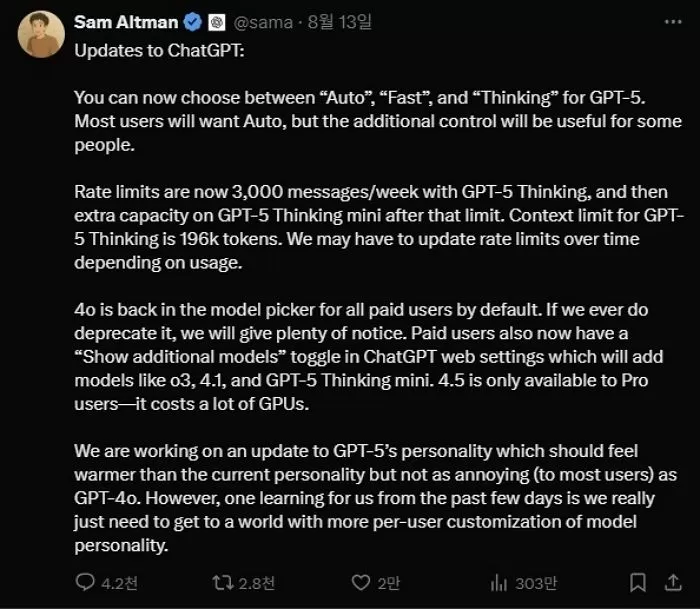This screenshot has height=609, width=700.
Task: Repost the tweet with the retweet icon
Action: click(222, 582)
